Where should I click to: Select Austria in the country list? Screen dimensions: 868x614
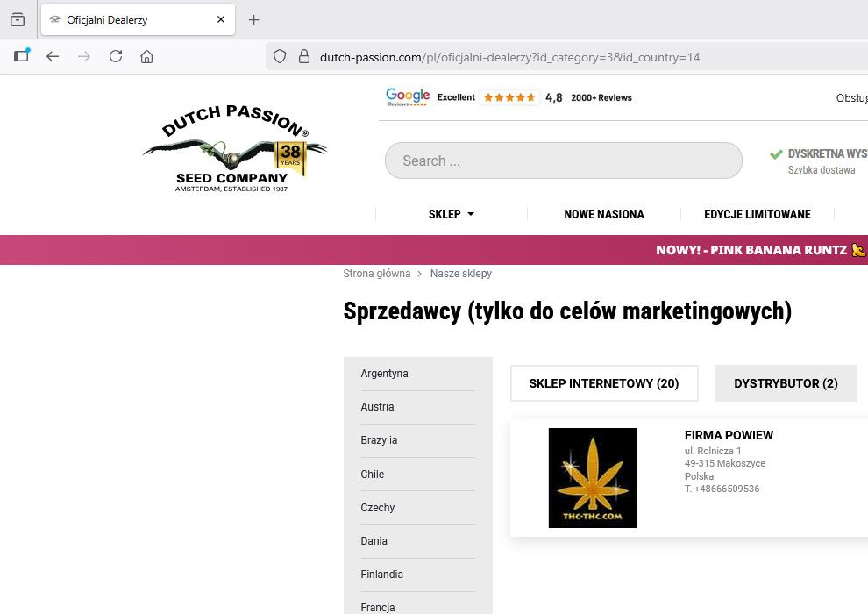[x=377, y=407]
